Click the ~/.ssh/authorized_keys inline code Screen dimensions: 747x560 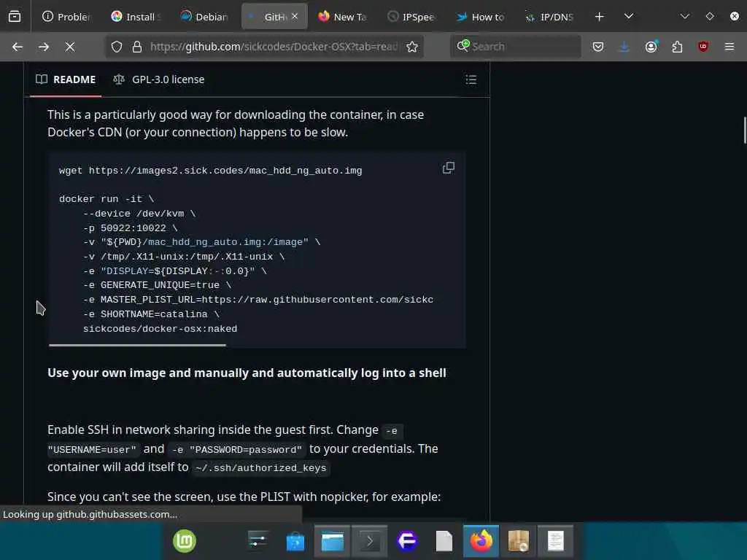(x=260, y=468)
